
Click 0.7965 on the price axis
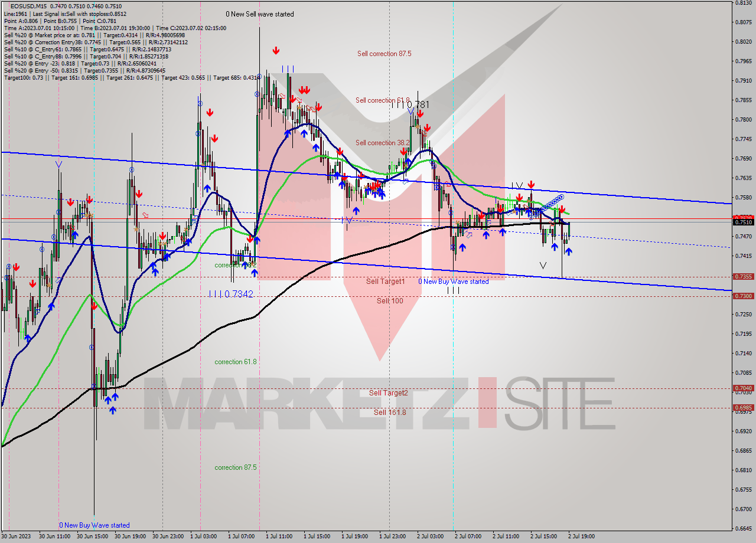(743, 61)
